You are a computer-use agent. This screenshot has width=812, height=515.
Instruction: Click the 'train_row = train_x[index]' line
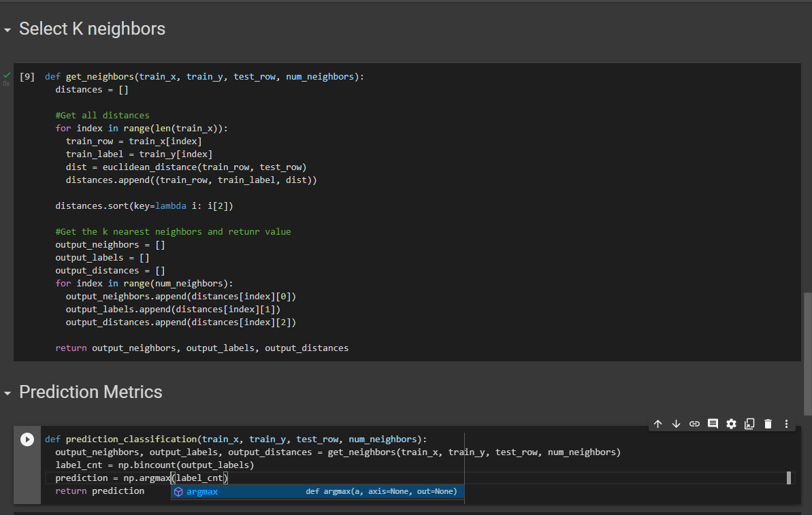point(133,142)
